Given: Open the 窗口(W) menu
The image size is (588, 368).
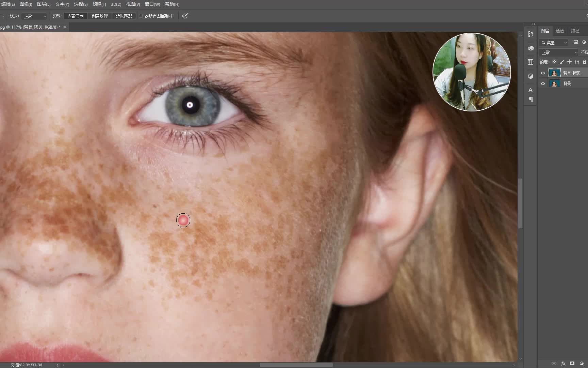Looking at the screenshot, I should 152,4.
